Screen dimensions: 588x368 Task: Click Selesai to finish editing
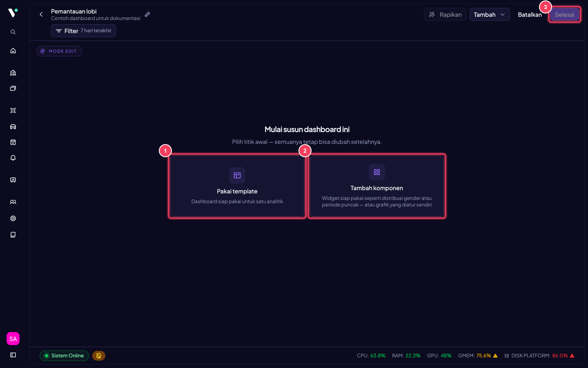(x=564, y=15)
